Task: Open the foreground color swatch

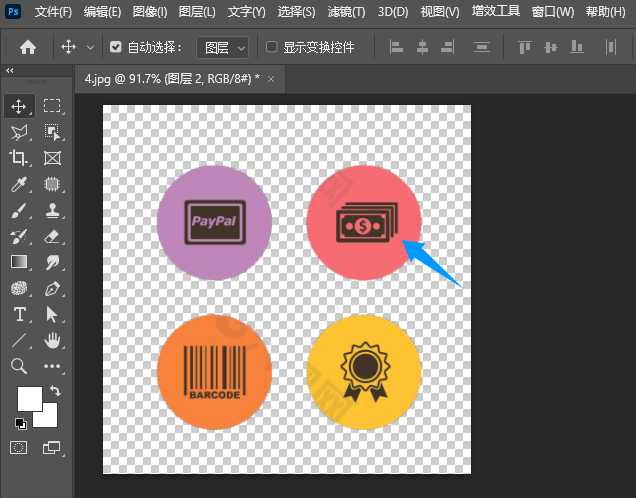Action: (x=30, y=398)
